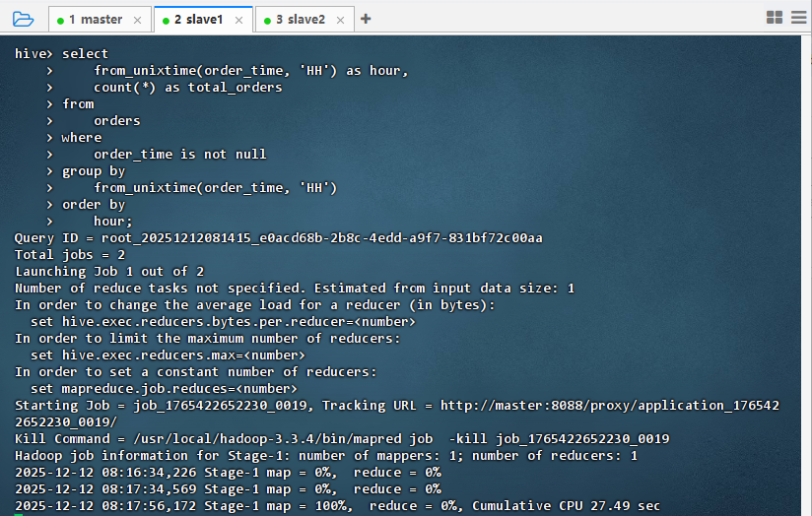The image size is (812, 516).
Task: Open the tile layout grid icon
Action: tap(775, 18)
